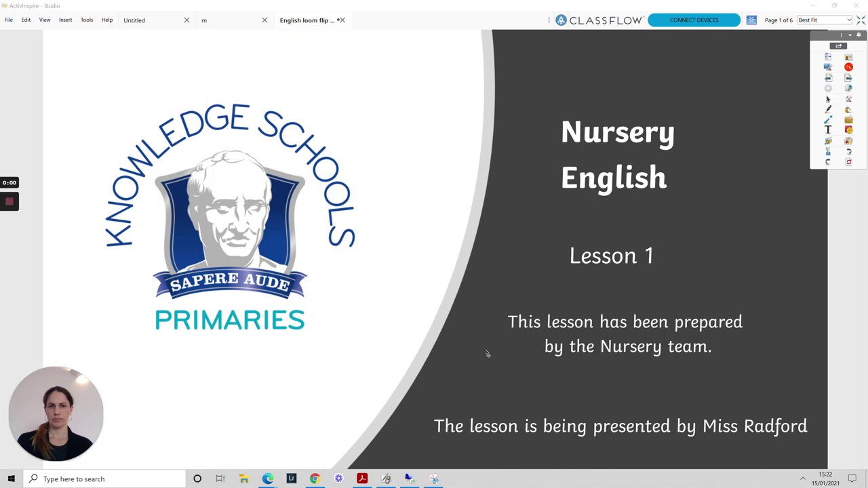Click the Connect Devices button
The height and width of the screenshot is (488, 868).
(694, 20)
